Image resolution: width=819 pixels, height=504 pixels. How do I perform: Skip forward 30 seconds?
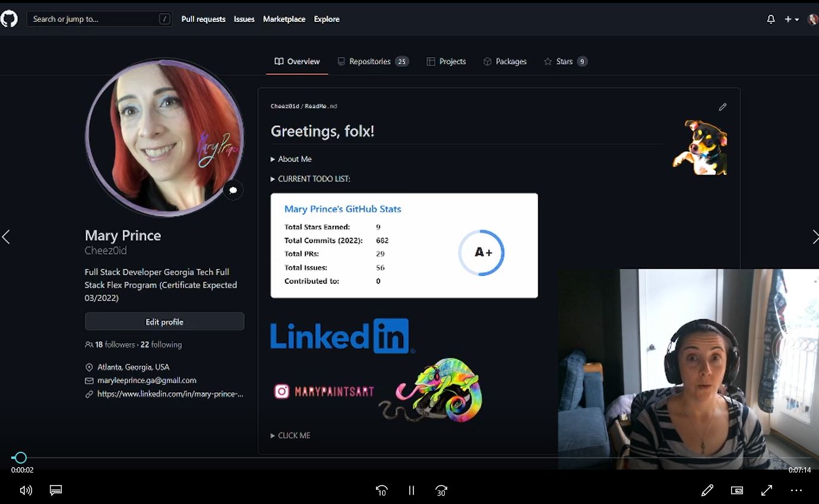pyautogui.click(x=441, y=490)
